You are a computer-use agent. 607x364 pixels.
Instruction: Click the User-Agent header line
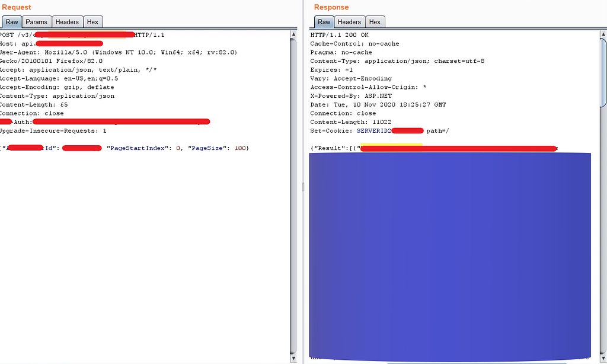tap(119, 52)
